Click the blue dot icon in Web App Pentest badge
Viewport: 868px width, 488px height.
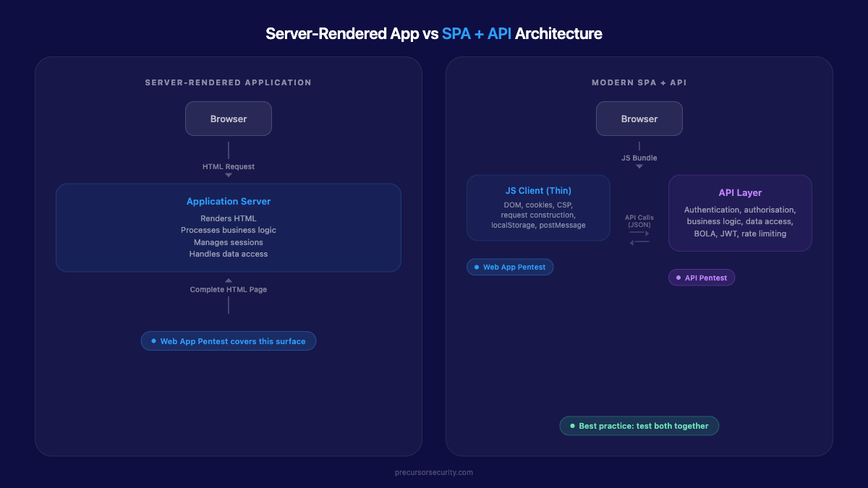click(x=477, y=267)
